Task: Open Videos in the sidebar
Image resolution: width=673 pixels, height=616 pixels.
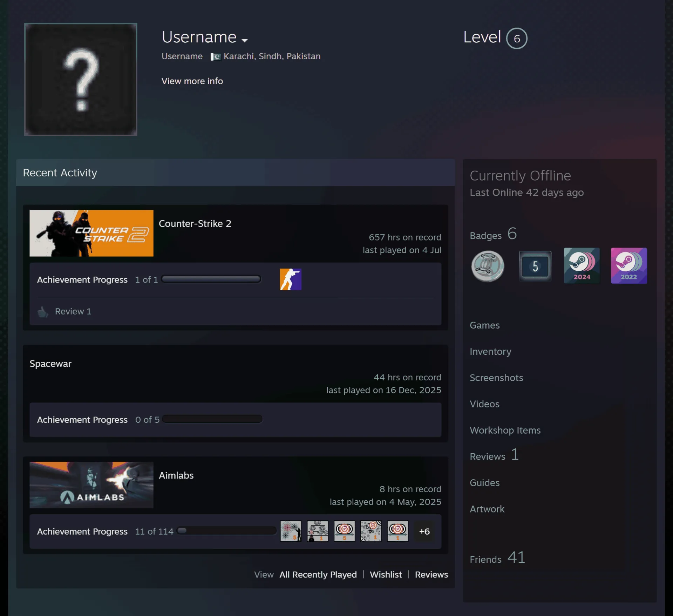Action: (x=484, y=404)
